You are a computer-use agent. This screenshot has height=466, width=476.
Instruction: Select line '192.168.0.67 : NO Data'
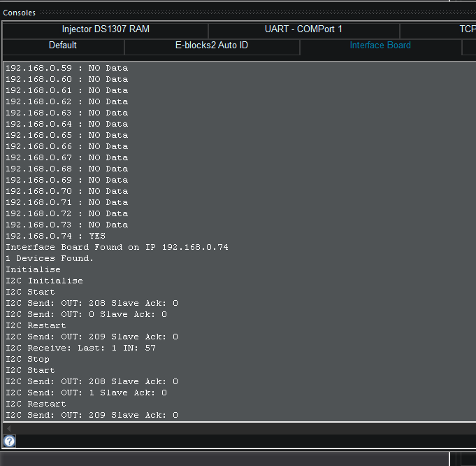coord(67,157)
